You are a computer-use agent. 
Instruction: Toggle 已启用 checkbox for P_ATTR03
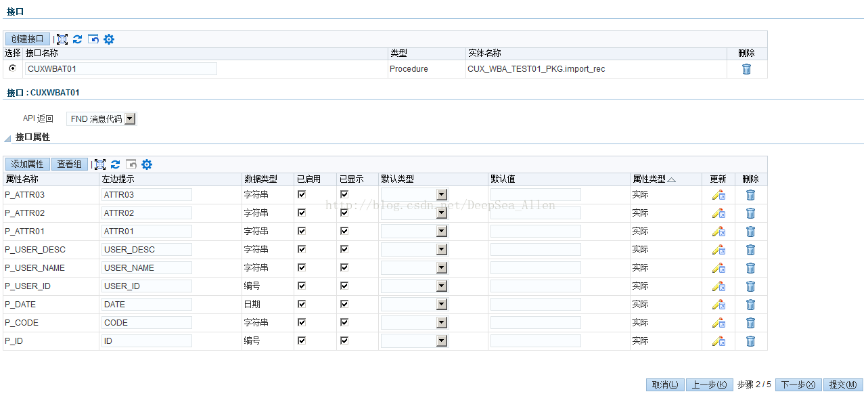pos(302,194)
